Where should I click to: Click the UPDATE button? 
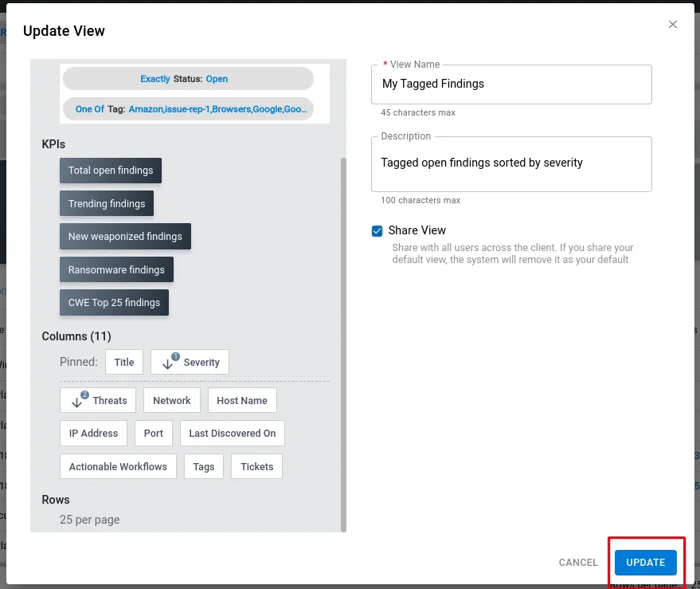point(646,562)
